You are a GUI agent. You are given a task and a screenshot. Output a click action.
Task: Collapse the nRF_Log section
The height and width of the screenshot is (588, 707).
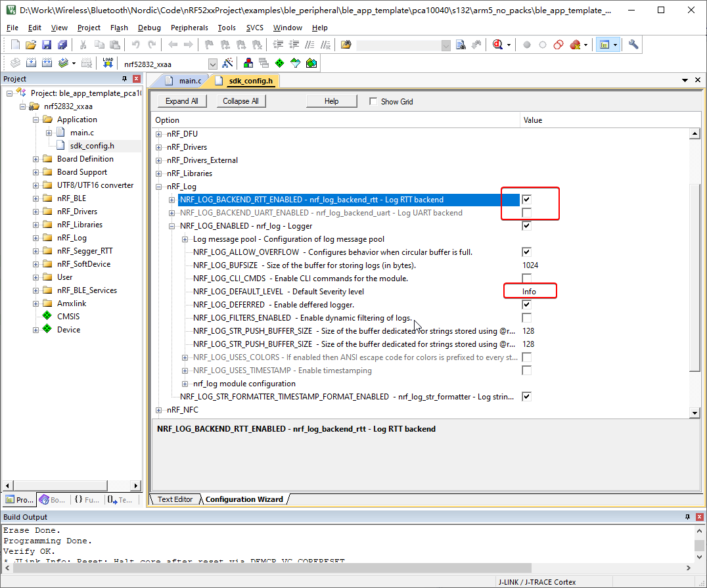click(x=158, y=186)
